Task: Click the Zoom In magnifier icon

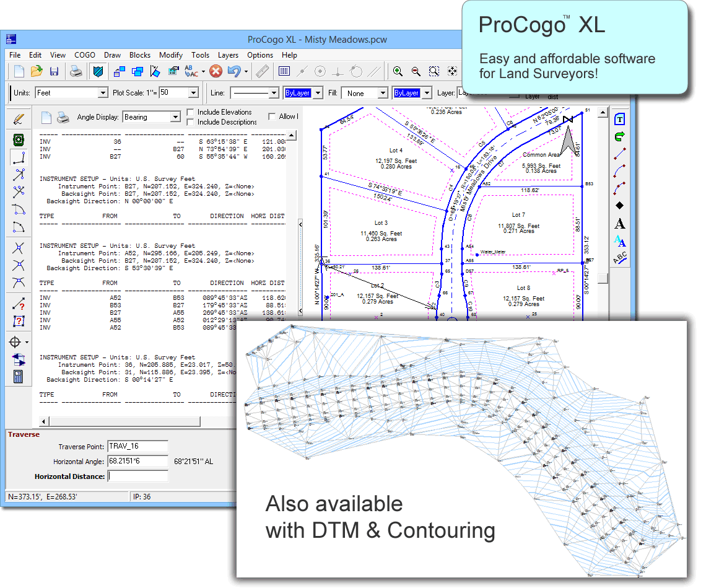Action: coord(398,71)
